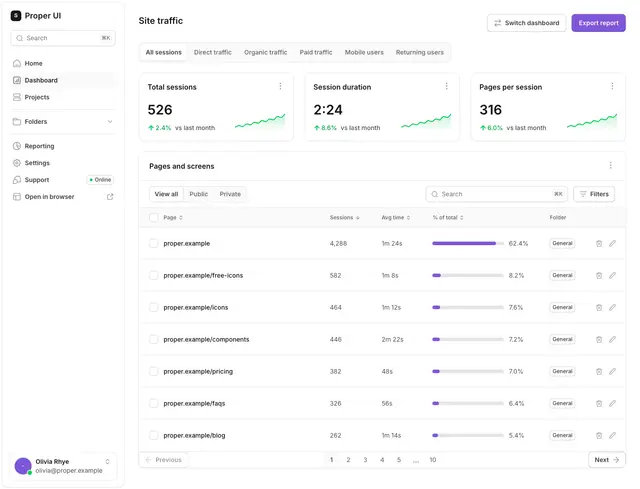640x489 pixels.
Task: Go to the Next page
Action: point(607,460)
